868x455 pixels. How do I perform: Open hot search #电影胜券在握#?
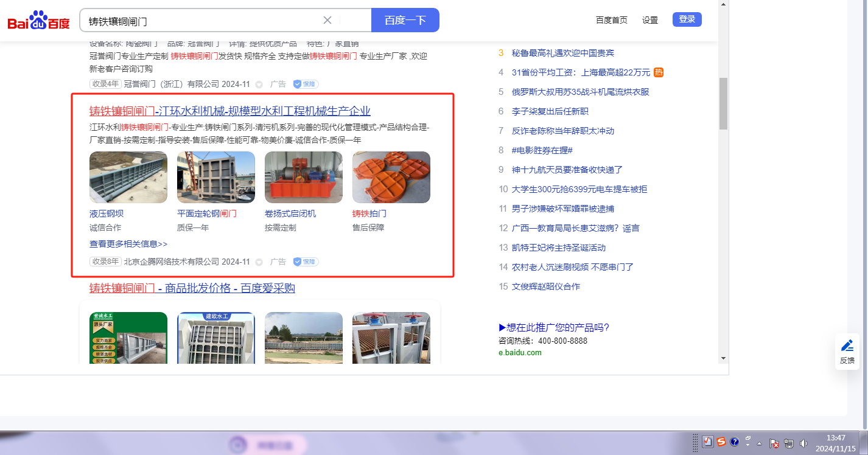coord(542,150)
